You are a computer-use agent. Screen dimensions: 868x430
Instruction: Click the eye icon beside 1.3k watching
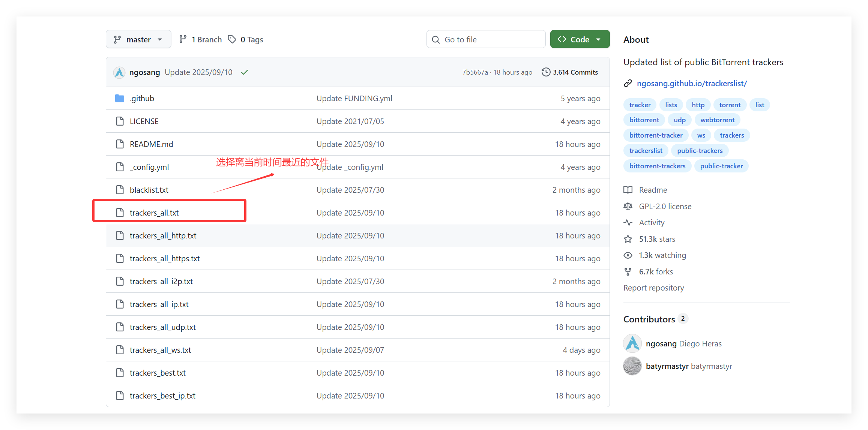[x=628, y=255]
